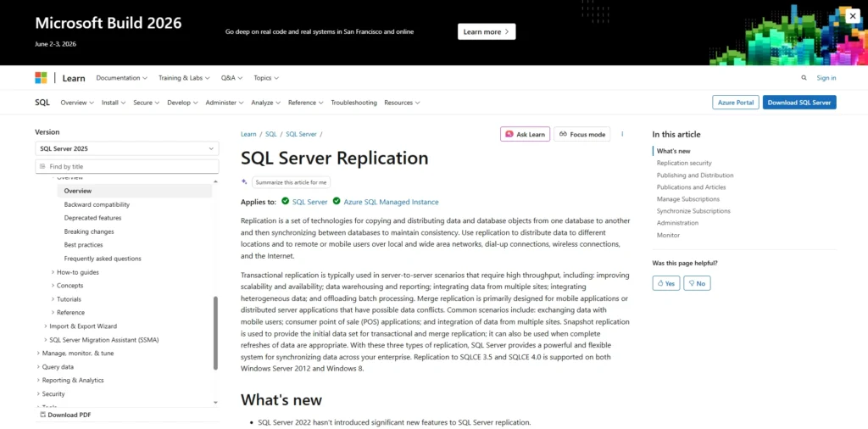Open Breaking changes in sidebar
This screenshot has width=868, height=429.
click(88, 231)
